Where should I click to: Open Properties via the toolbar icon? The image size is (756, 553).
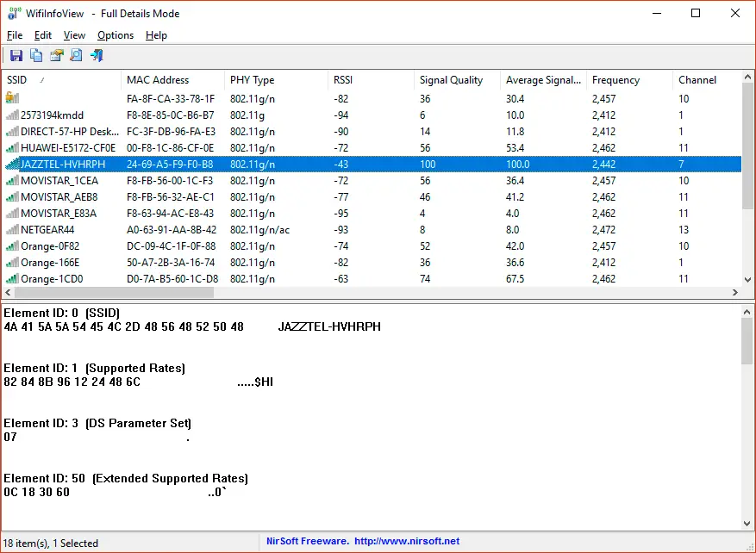[x=56, y=55]
